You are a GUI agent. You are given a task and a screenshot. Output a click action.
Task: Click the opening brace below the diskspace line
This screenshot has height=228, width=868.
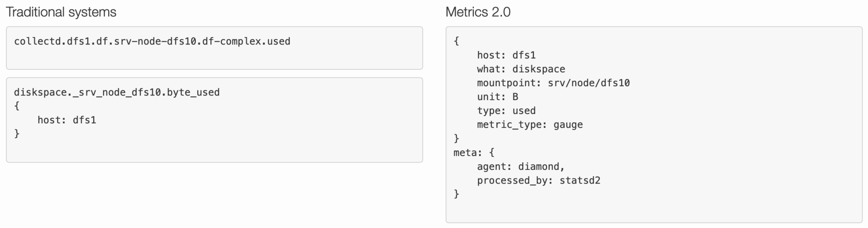[x=17, y=106]
